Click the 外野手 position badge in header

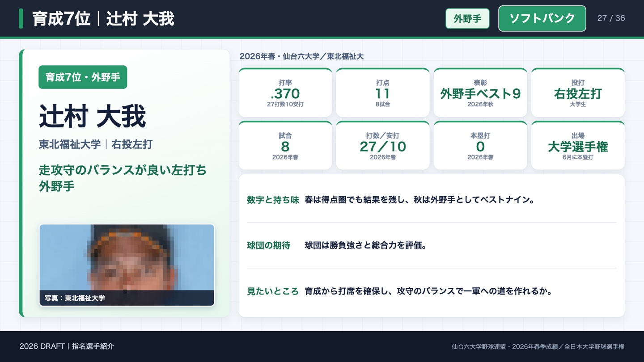click(467, 19)
